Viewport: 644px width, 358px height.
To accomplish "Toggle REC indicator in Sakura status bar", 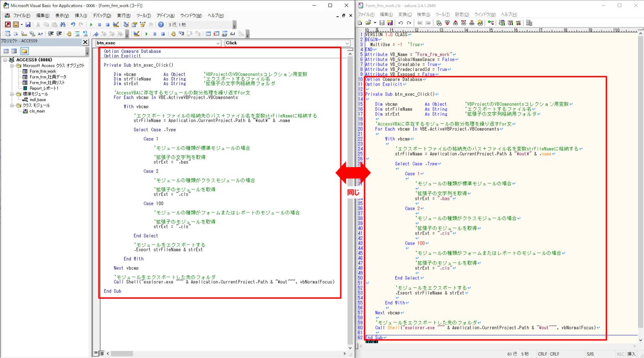I will [621, 354].
